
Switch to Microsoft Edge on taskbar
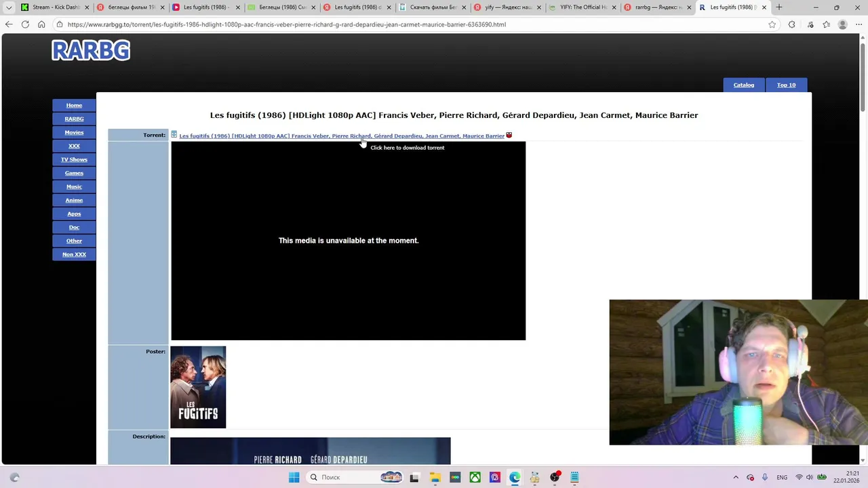pos(515,477)
